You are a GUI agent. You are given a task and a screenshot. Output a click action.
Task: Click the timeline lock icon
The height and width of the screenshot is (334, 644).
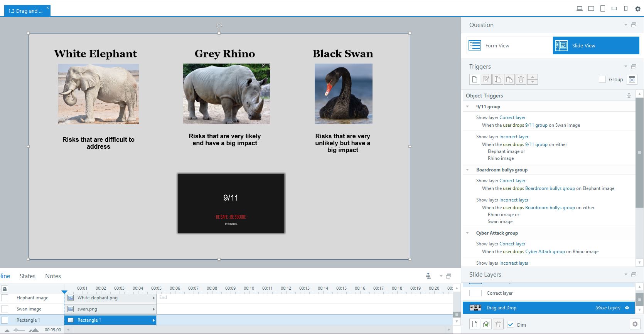[5, 289]
